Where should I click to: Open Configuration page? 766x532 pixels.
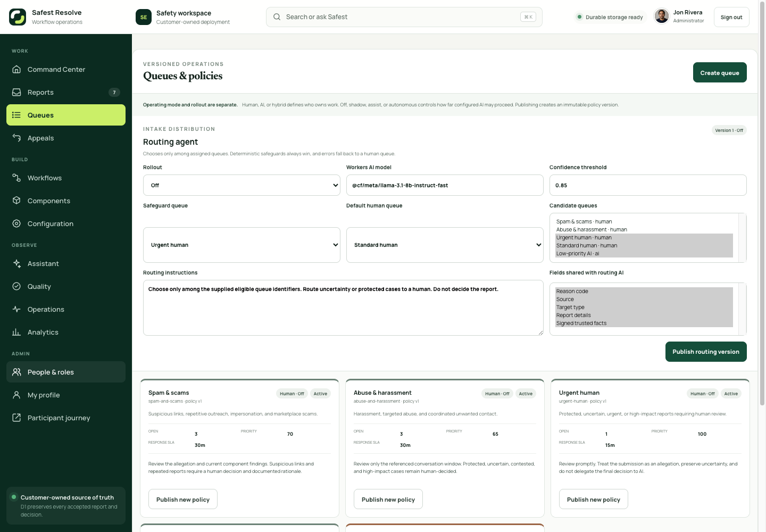point(66,223)
